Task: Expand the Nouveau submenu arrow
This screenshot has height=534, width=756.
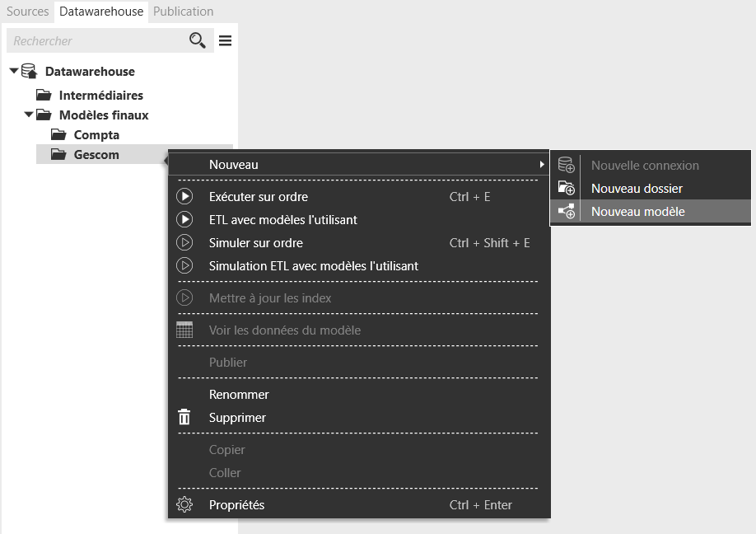Action: tap(542, 165)
